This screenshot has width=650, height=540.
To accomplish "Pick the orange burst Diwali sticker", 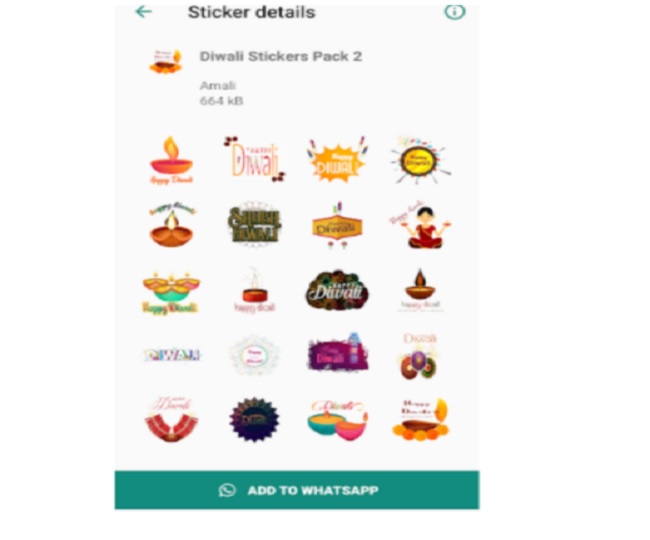I will tap(337, 160).
